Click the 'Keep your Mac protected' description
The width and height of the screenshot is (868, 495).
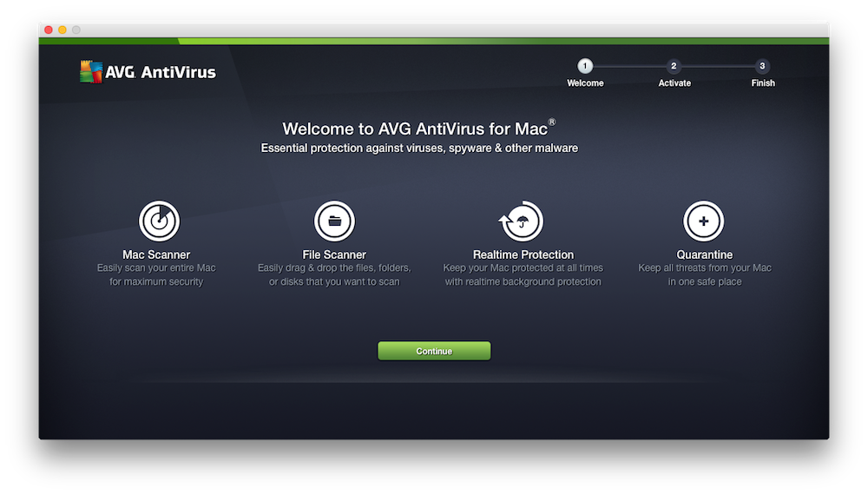coord(523,274)
